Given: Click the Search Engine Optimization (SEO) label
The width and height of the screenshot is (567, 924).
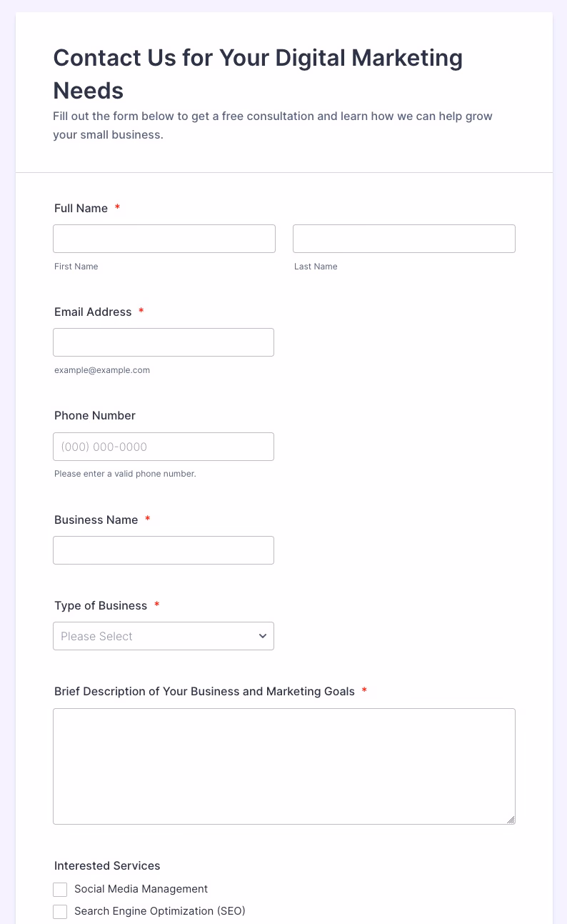Looking at the screenshot, I should 159,911.
